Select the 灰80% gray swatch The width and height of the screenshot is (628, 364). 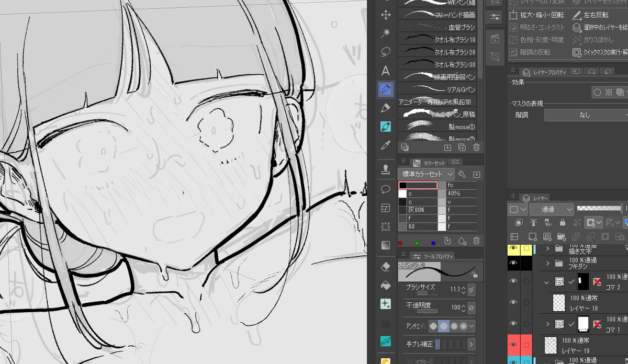pos(418,210)
